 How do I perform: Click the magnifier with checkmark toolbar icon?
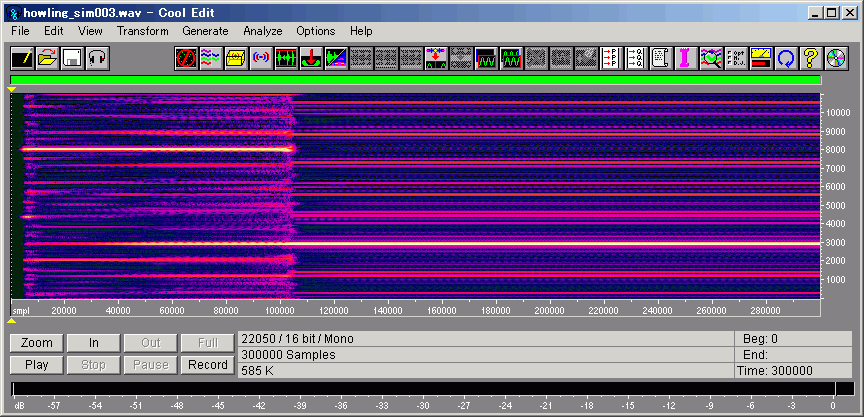711,58
